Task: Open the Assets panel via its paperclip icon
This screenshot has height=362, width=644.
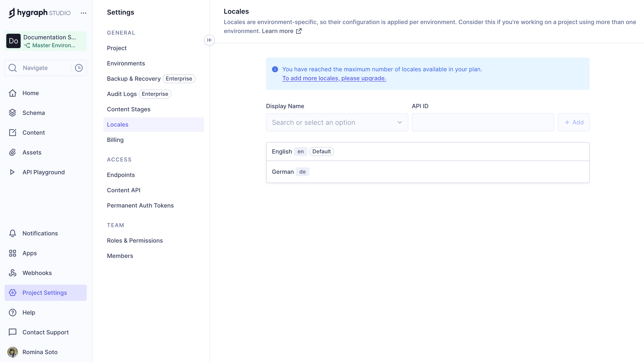Action: [13, 152]
